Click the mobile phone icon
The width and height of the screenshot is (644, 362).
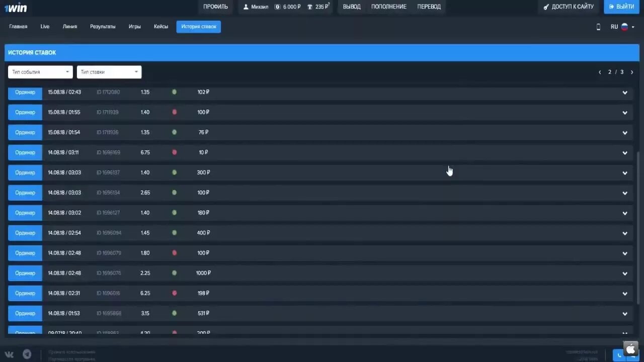[598, 27]
